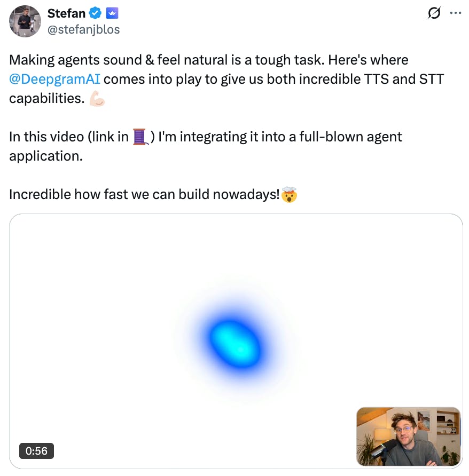Play the video by clicking the blue orb

(236, 344)
